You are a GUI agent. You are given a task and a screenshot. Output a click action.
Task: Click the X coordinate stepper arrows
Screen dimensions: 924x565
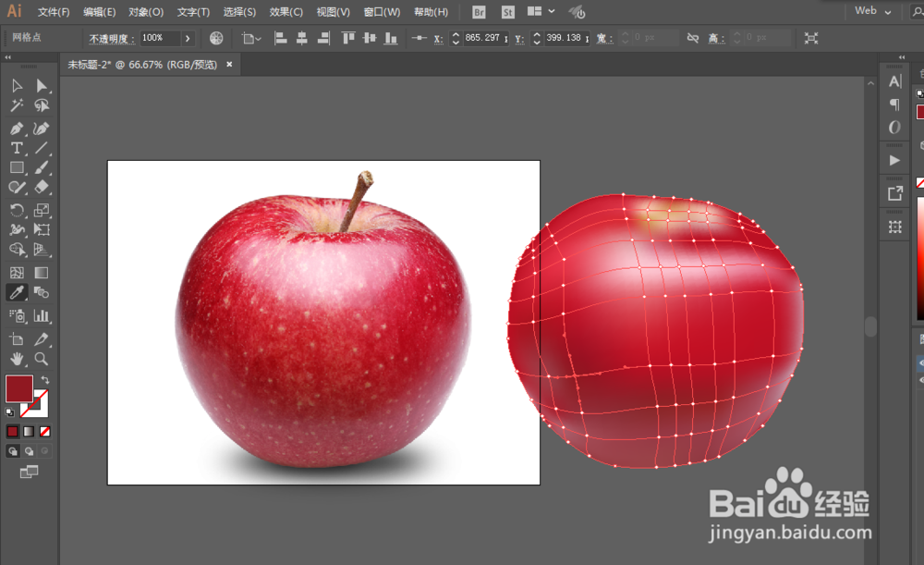pyautogui.click(x=456, y=38)
